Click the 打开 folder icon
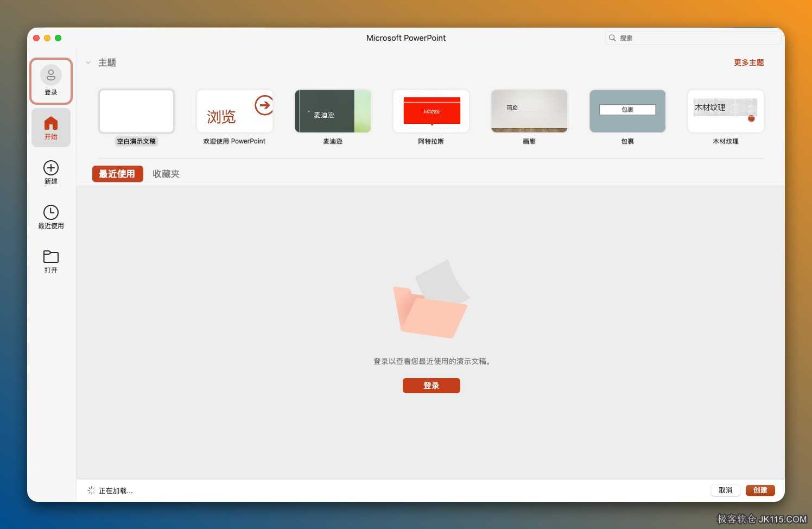Image resolution: width=812 pixels, height=529 pixels. pyautogui.click(x=51, y=256)
